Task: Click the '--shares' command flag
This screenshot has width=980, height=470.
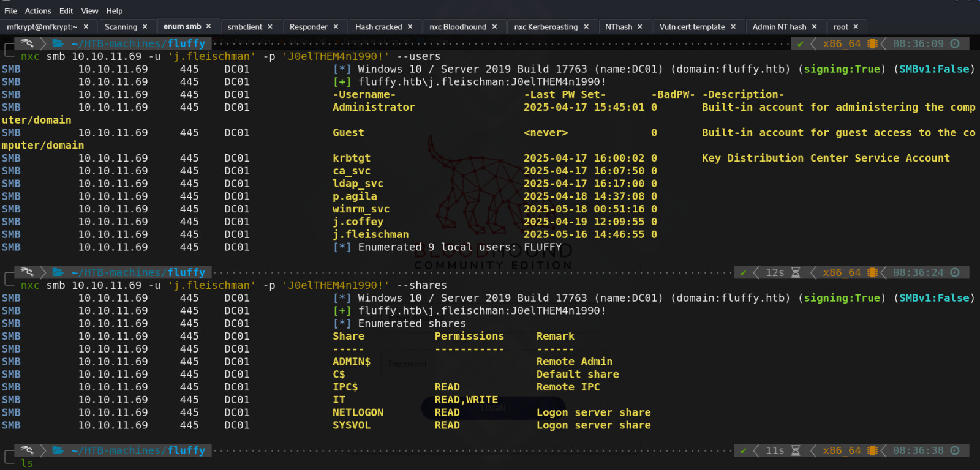Action: click(422, 285)
